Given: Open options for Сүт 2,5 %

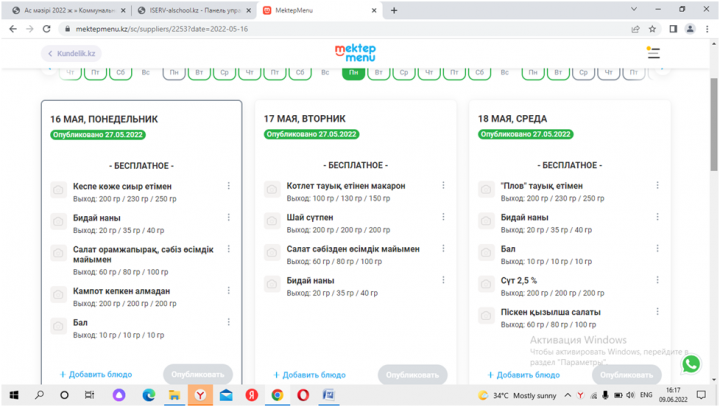Looking at the screenshot, I should [657, 280].
